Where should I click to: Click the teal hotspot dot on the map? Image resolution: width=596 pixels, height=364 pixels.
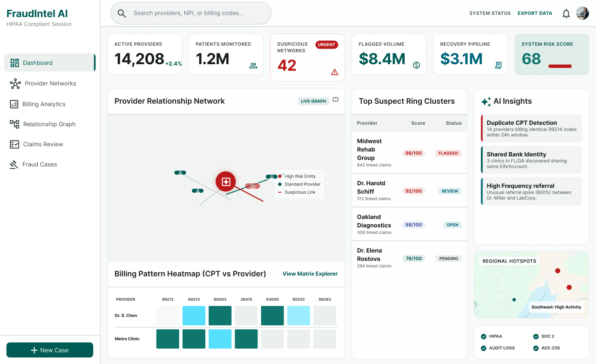click(514, 300)
